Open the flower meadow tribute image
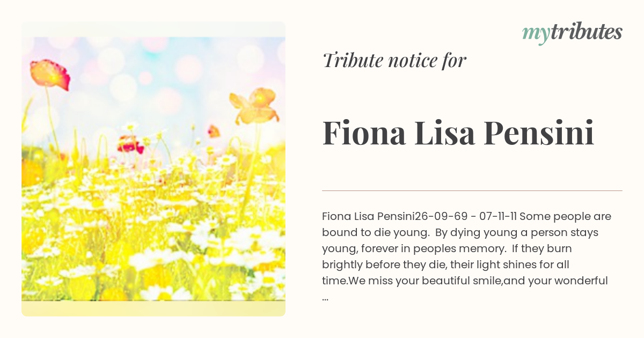644x338 pixels. pos(153,169)
